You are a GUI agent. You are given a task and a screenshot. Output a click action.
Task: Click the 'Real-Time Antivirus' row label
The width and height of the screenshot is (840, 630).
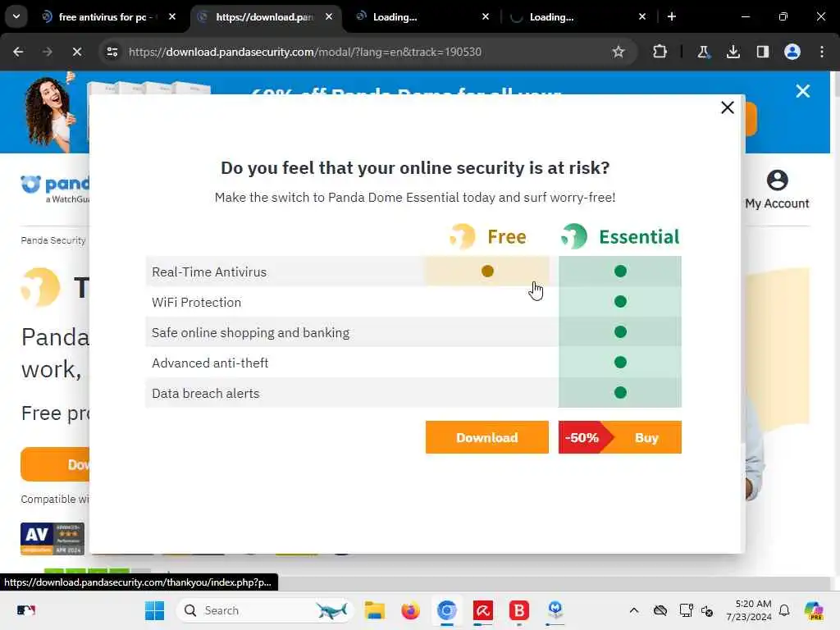coord(209,272)
